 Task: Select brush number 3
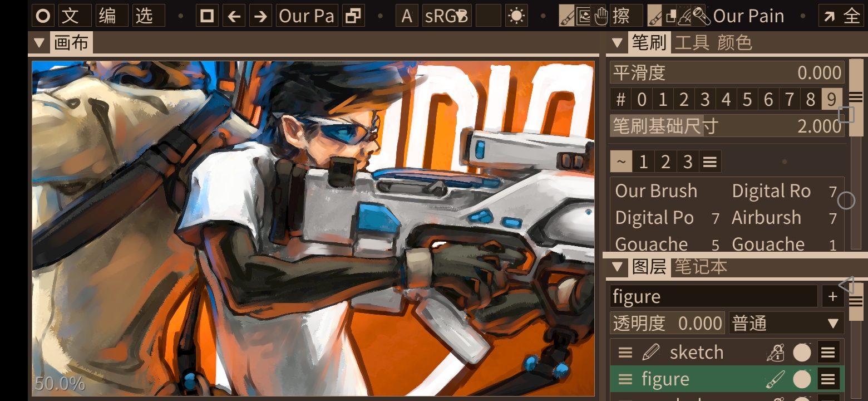[705, 100]
